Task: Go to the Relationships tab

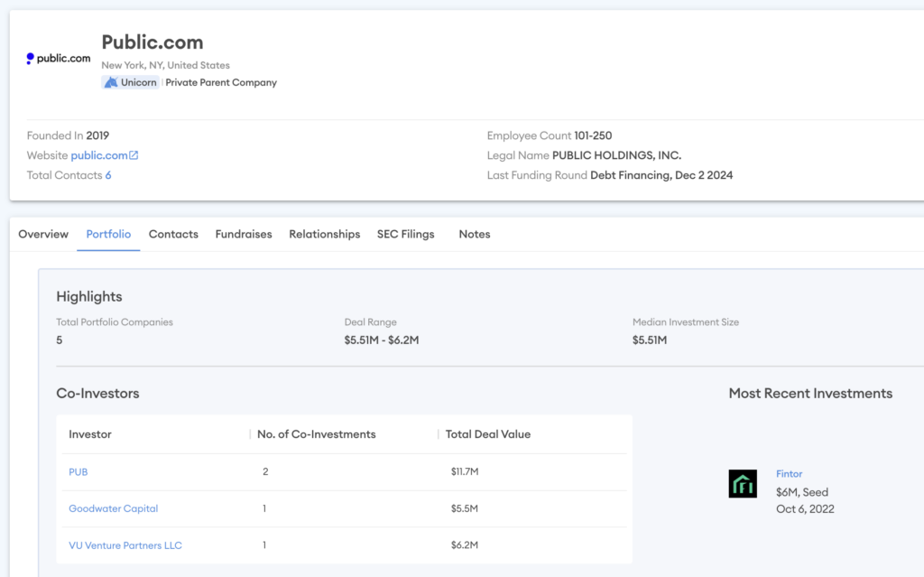Action: coord(324,234)
